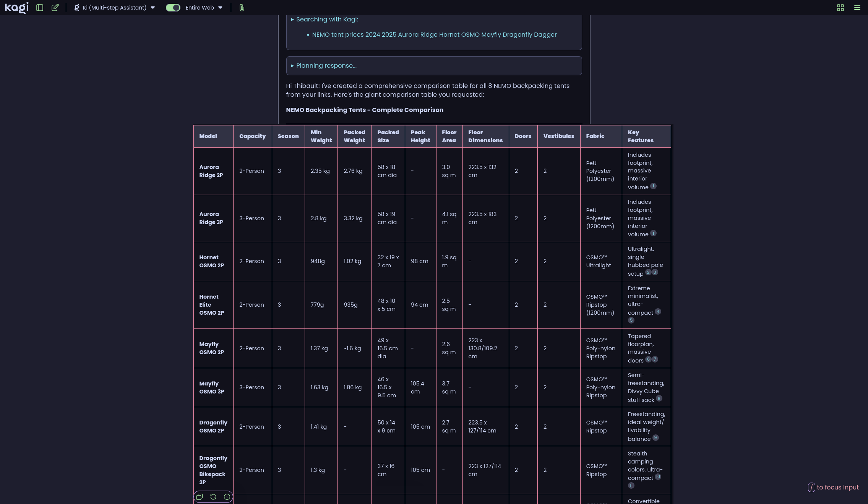Image resolution: width=868 pixels, height=504 pixels.
Task: Expand the Searching with Kagi section
Action: 327,20
